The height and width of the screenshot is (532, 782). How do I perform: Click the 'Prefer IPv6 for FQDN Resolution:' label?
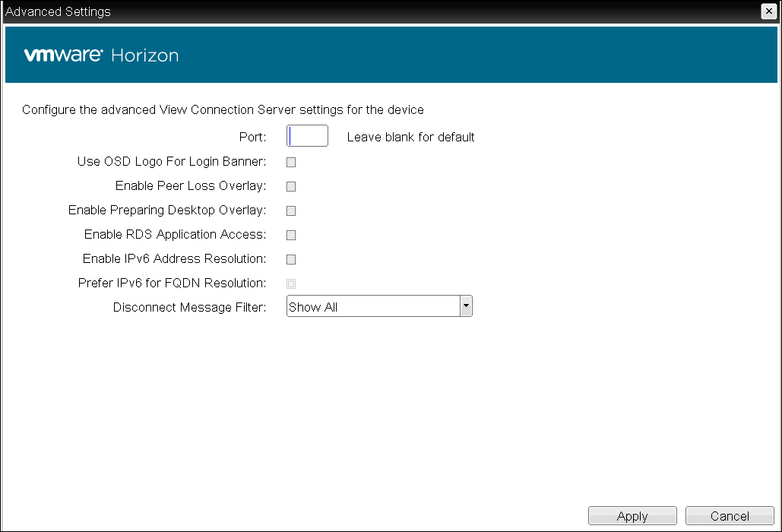pos(172,283)
